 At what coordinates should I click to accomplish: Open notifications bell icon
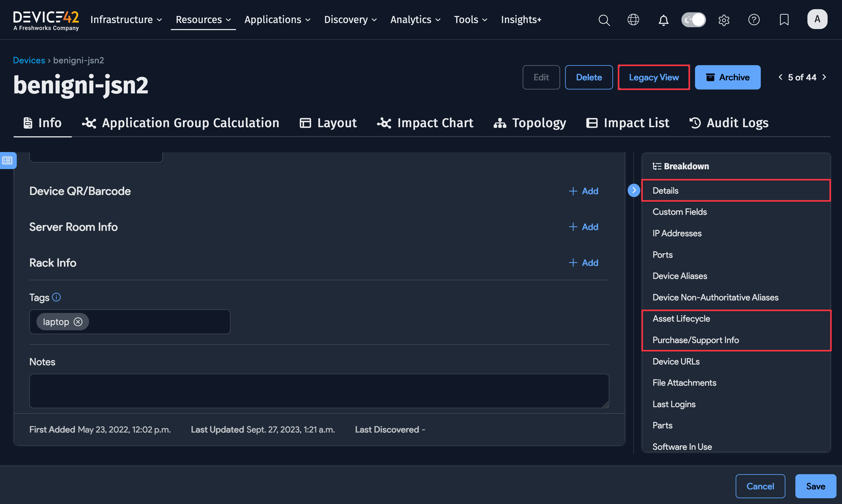663,20
